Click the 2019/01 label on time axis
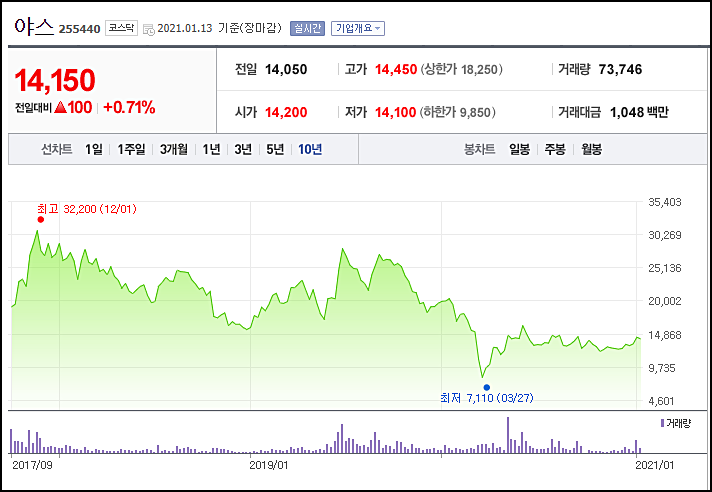This screenshot has width=712, height=492. (x=269, y=464)
